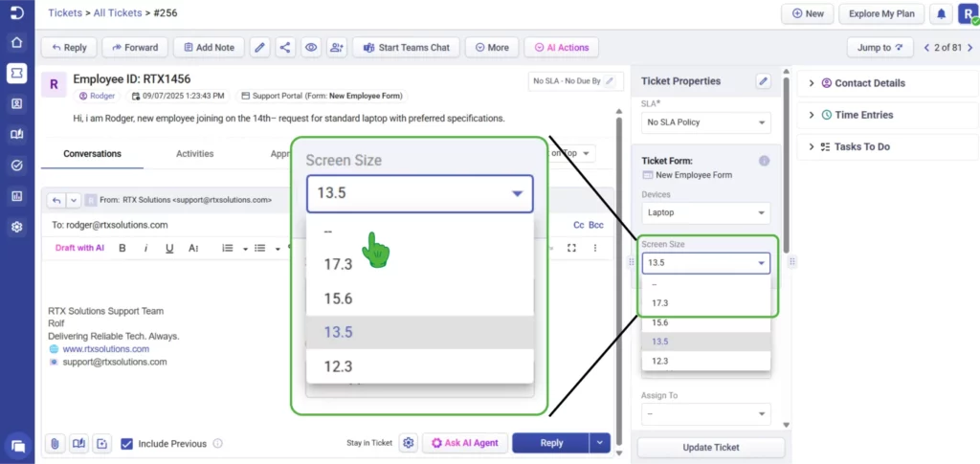The height and width of the screenshot is (464, 980).
Task: Select 17.3 option in the properties panel list
Action: pyautogui.click(x=705, y=303)
